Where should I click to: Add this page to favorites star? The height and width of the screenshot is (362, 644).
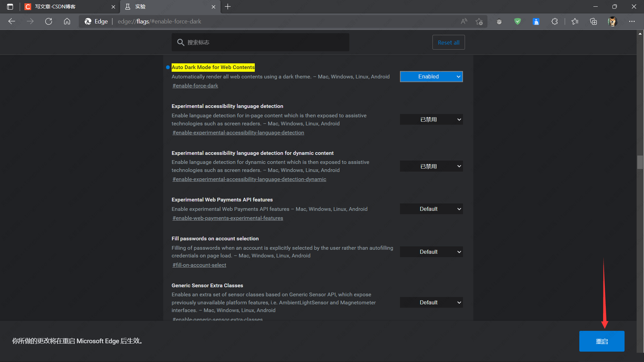(x=479, y=21)
